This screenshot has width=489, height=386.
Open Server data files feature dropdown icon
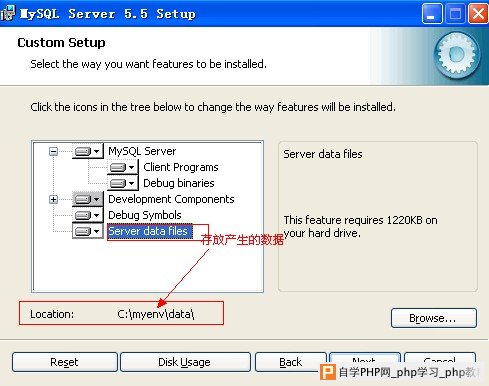point(88,231)
